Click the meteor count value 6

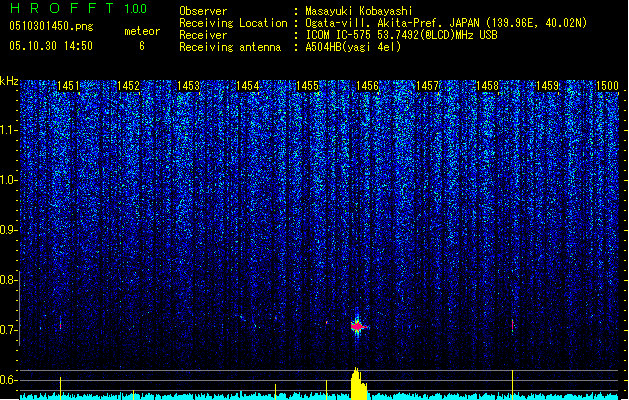[x=142, y=46]
